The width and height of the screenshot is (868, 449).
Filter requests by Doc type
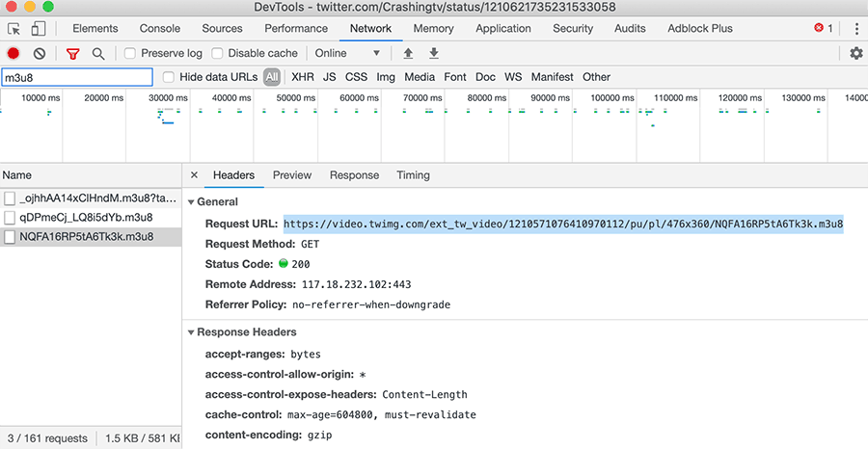(x=485, y=77)
